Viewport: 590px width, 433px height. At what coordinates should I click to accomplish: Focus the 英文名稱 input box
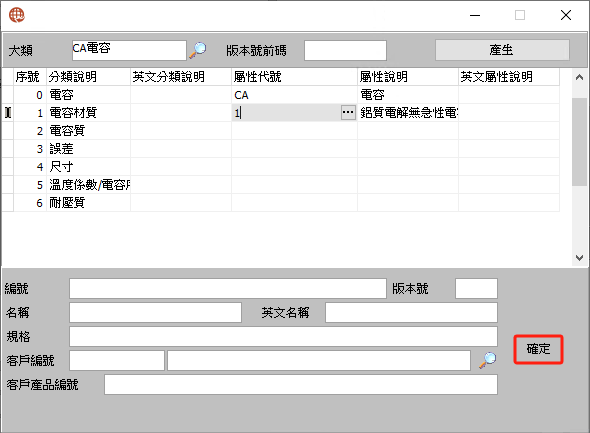(x=411, y=313)
